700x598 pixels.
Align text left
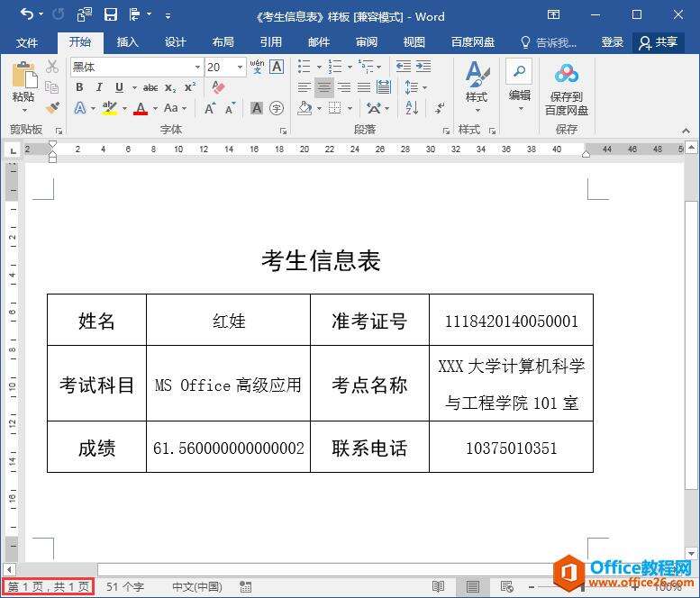(305, 87)
